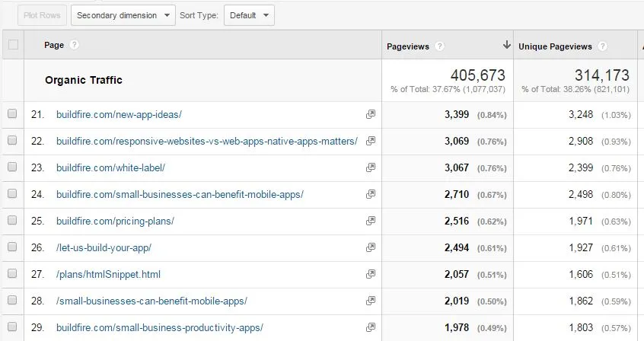The width and height of the screenshot is (644, 341).
Task: Check row 23 white-label checkbox
Action: [12, 167]
